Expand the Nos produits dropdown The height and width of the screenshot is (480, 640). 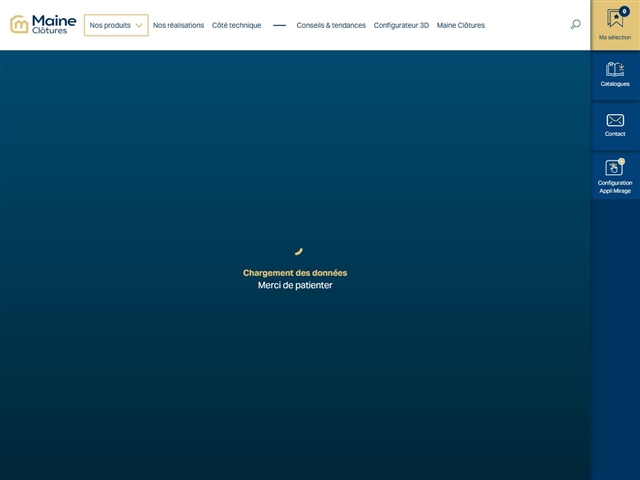pyautogui.click(x=110, y=25)
